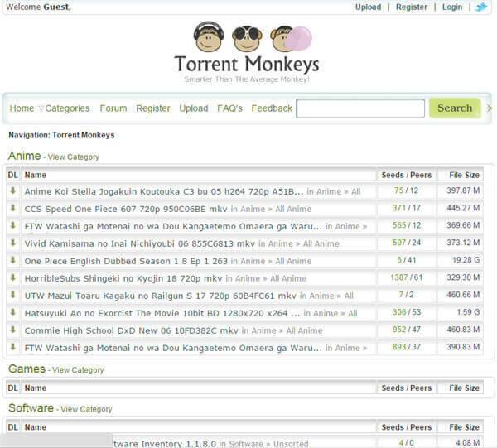Open UTW Mazui Toaru Kagaku no Railgun torrent
497x448 pixels.
pos(161,296)
